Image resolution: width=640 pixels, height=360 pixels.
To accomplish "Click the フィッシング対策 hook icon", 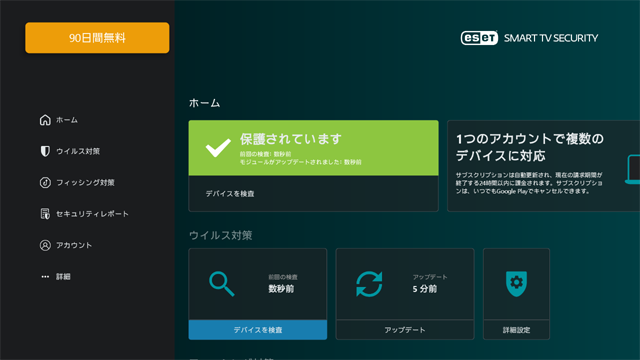I will pyautogui.click(x=45, y=182).
